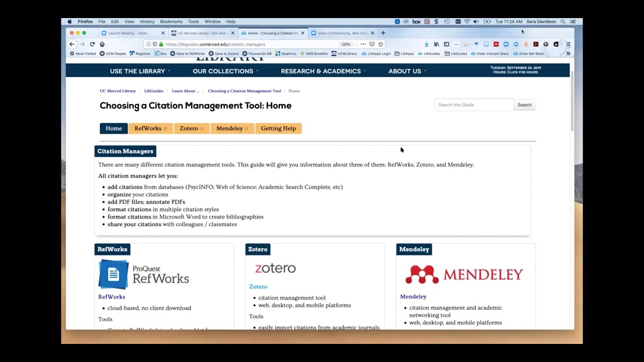This screenshot has width=644, height=362.
Task: Open the File menu in the menu bar
Action: click(102, 22)
